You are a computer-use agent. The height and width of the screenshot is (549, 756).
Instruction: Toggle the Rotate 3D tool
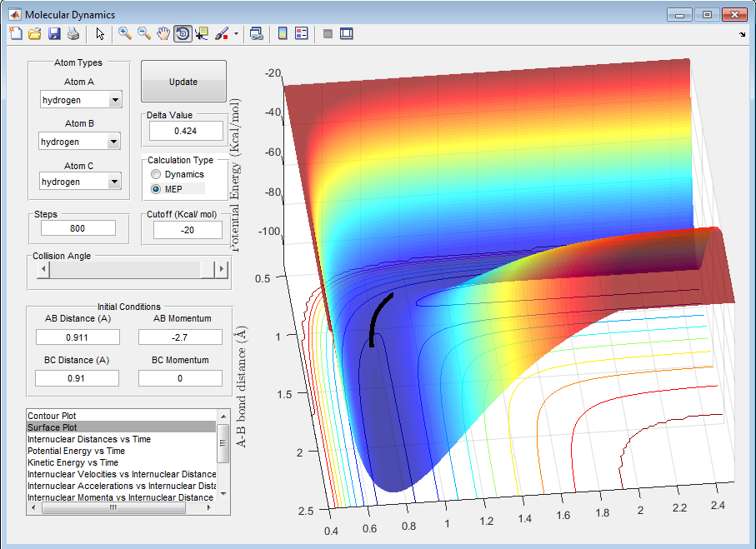(183, 34)
